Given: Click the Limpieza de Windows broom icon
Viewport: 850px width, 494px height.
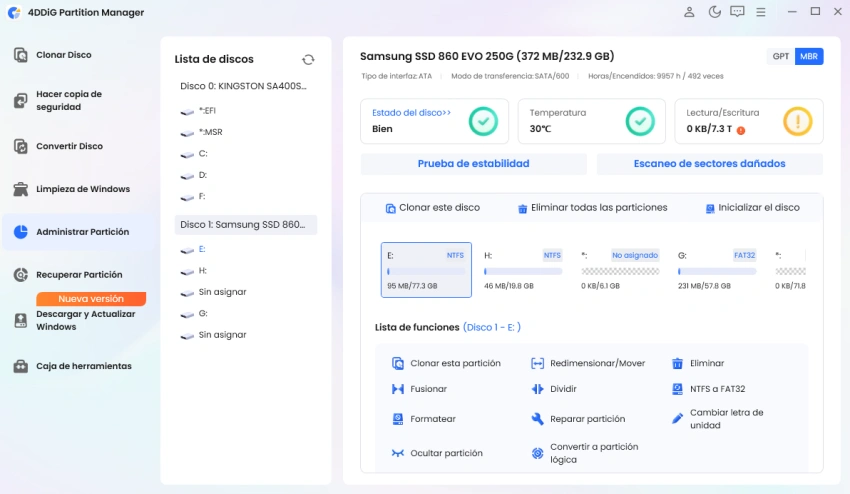Looking at the screenshot, I should [21, 189].
